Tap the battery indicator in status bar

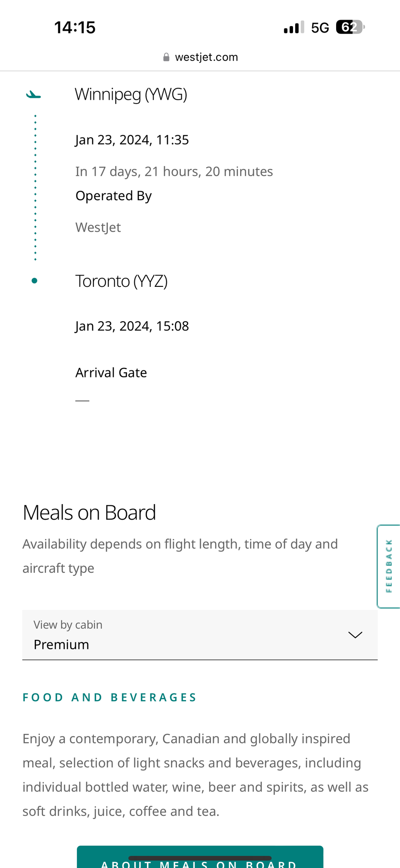point(350,27)
